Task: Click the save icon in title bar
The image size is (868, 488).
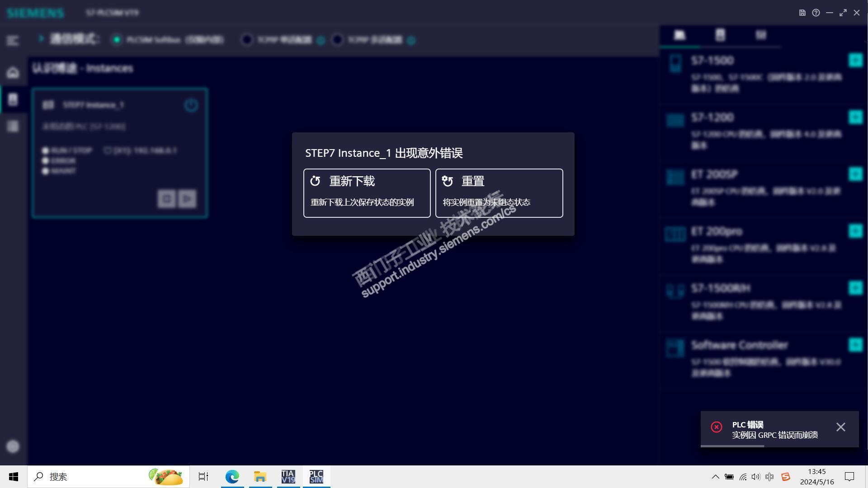Action: pyautogui.click(x=802, y=13)
